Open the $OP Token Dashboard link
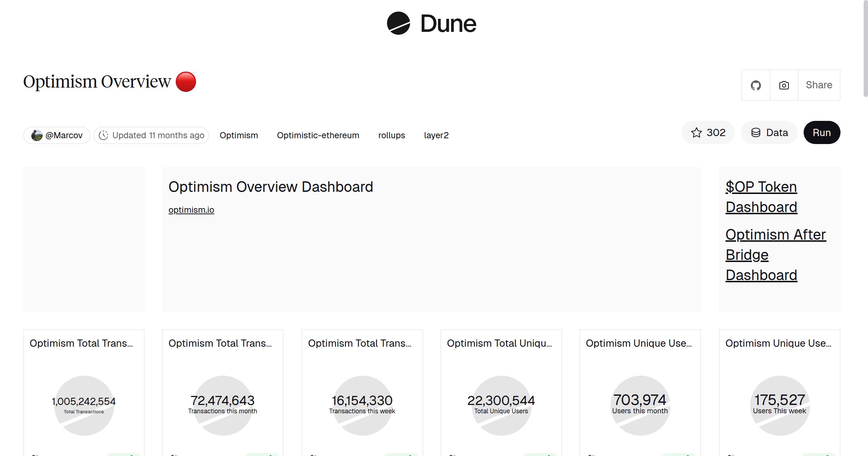The height and width of the screenshot is (456, 868). click(761, 197)
